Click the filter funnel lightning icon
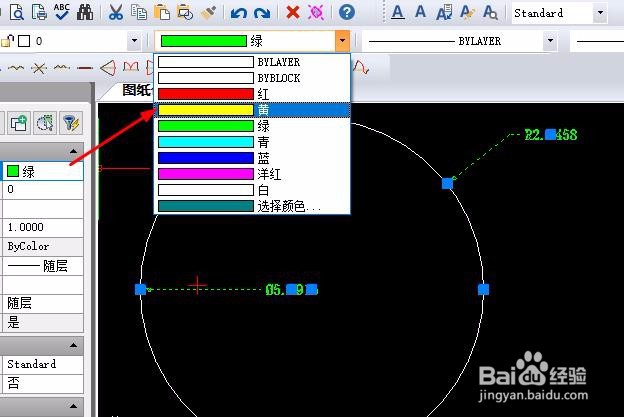 pos(71,123)
